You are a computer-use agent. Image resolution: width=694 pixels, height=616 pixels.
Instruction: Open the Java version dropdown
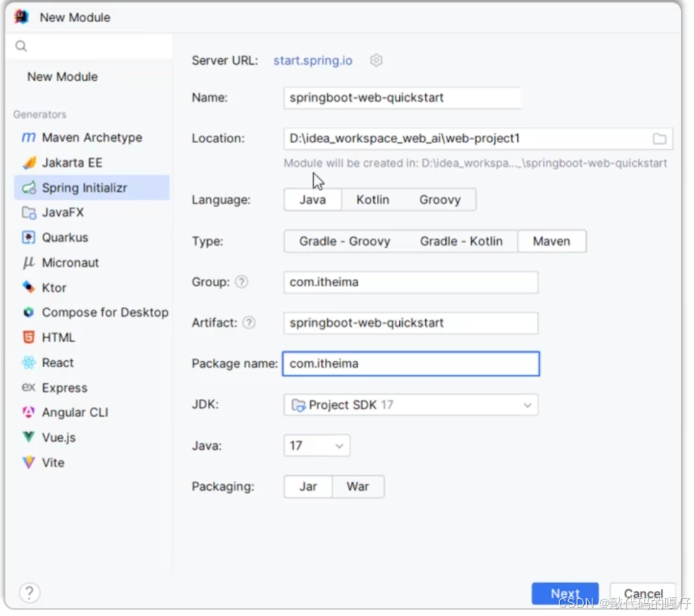pyautogui.click(x=316, y=446)
